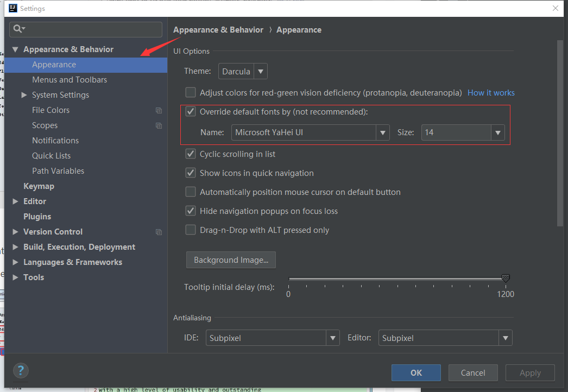Click the Tooltip initial delay slider thumb
This screenshot has width=568, height=392.
[x=506, y=278]
